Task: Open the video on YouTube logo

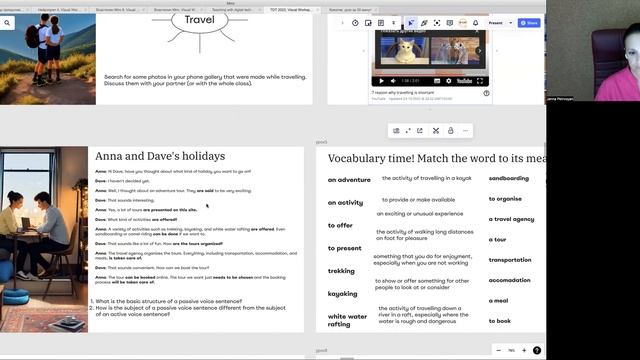Action: [464, 81]
